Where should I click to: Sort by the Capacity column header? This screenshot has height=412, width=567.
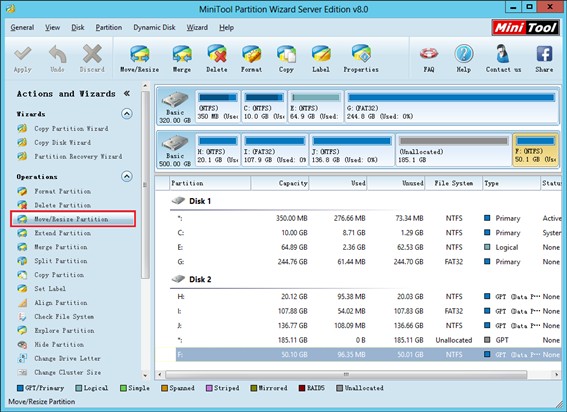click(280, 183)
